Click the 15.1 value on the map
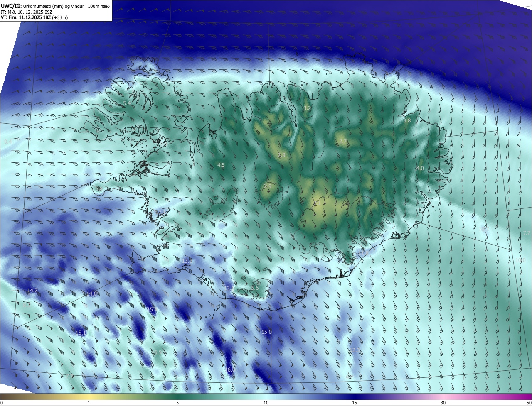Image resolution: width=532 pixels, height=406 pixels. (x=81, y=333)
